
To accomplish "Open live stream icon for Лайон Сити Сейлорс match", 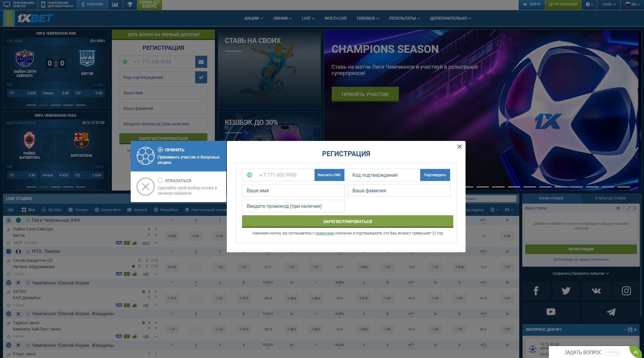I will pos(119,243).
